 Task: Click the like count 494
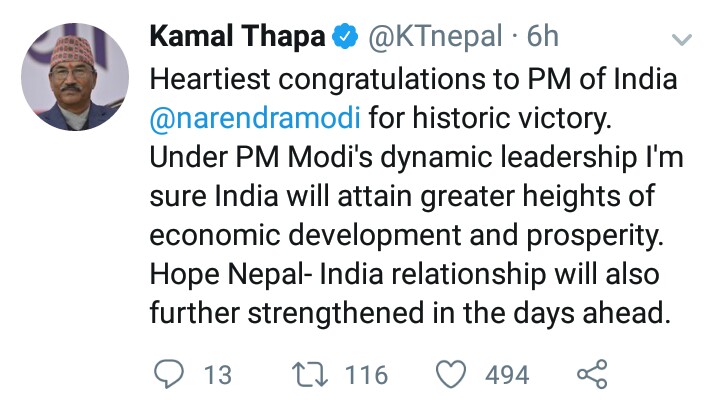pos(506,375)
